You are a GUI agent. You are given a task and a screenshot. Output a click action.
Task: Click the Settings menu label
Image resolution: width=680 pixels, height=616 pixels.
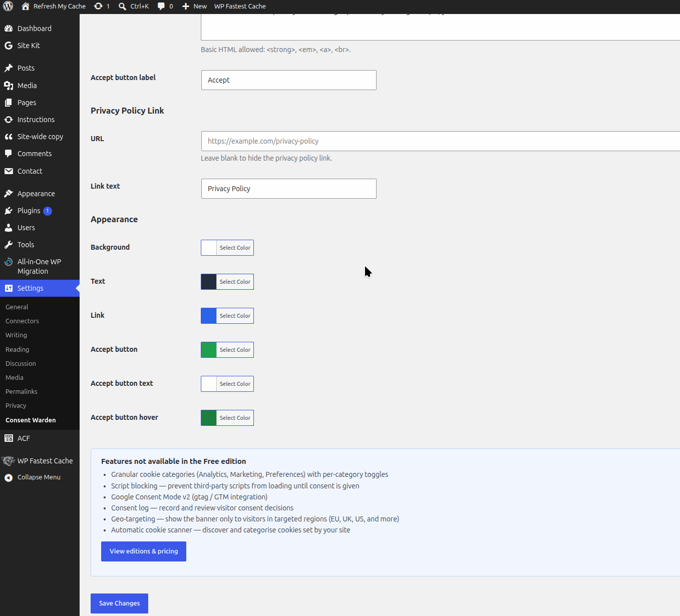click(31, 288)
